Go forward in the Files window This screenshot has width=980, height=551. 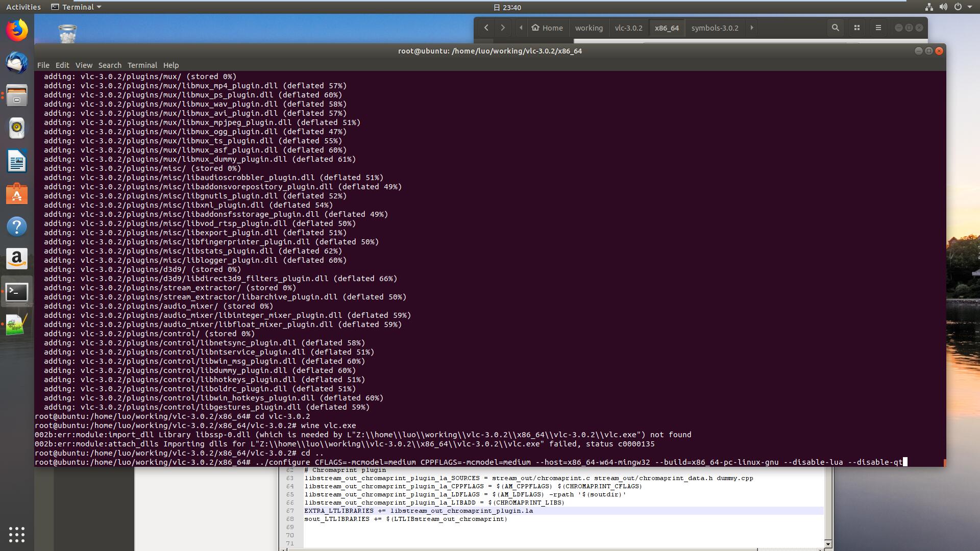pos(503,28)
